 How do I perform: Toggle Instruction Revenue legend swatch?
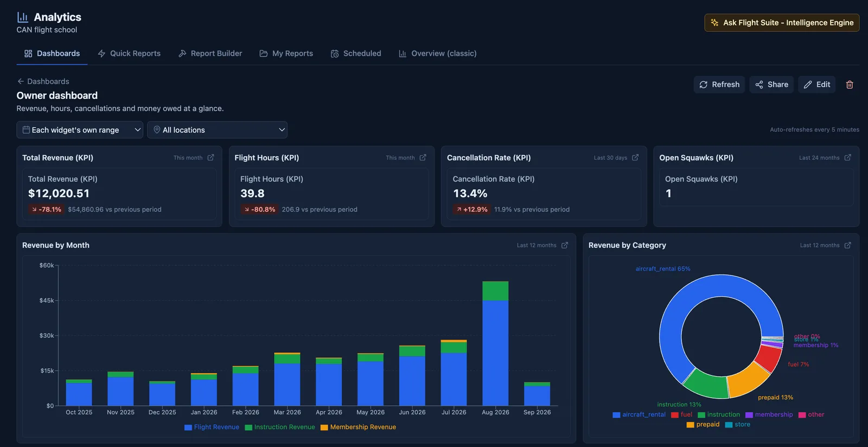coord(248,427)
